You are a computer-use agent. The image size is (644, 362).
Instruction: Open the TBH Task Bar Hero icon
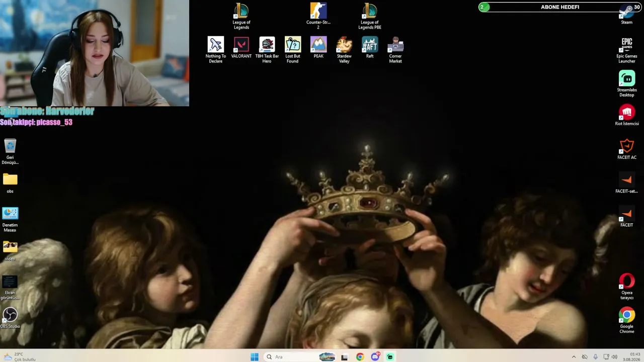pos(267,50)
